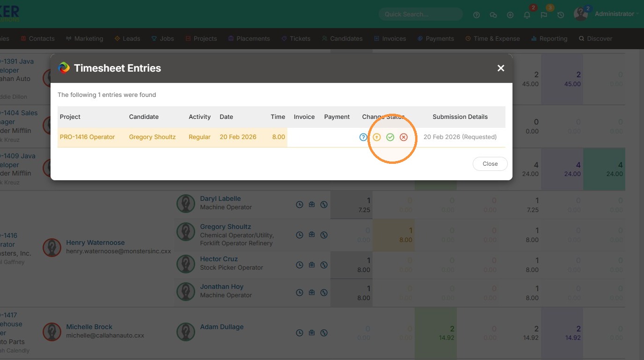
Task: Open the Reporting menu
Action: (549, 39)
